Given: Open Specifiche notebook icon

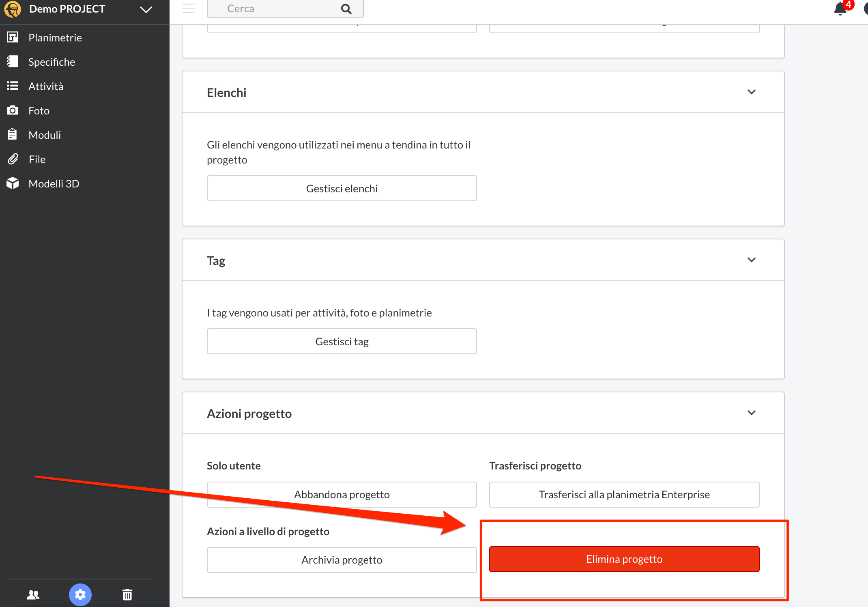Looking at the screenshot, I should pos(13,62).
